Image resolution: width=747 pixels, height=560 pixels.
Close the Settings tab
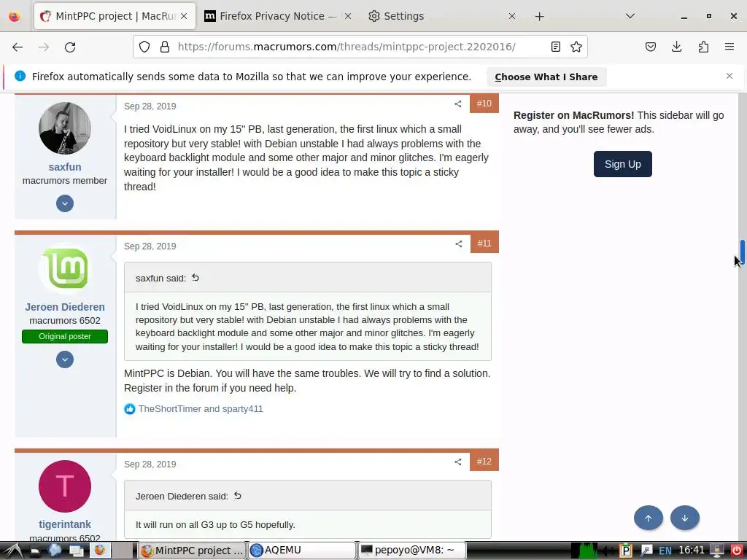(x=511, y=16)
